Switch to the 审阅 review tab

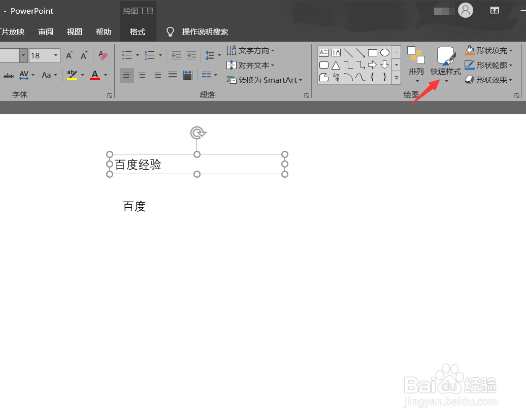[x=46, y=32]
